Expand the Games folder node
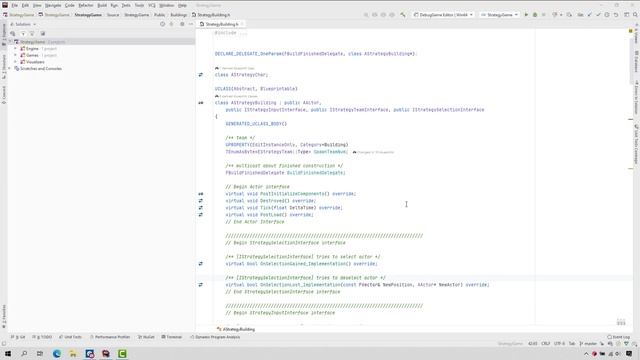 click(x=16, y=55)
